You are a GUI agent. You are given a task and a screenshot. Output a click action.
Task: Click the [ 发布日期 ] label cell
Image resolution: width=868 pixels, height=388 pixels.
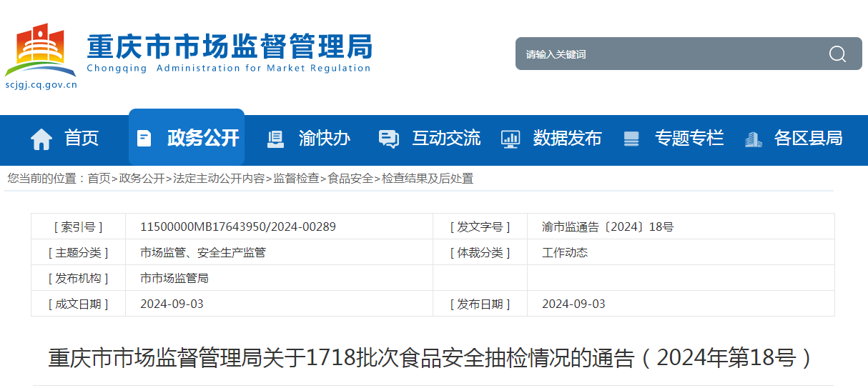(x=480, y=304)
